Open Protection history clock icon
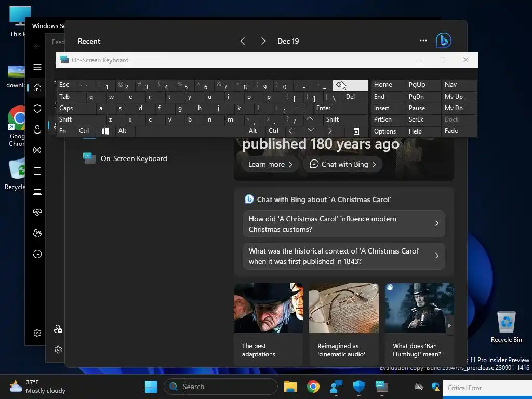This screenshot has width=532, height=399. pyautogui.click(x=37, y=254)
